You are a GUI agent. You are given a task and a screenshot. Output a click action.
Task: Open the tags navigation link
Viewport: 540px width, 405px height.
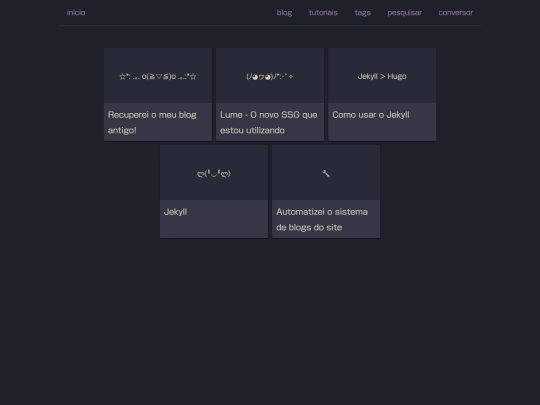pos(363,13)
